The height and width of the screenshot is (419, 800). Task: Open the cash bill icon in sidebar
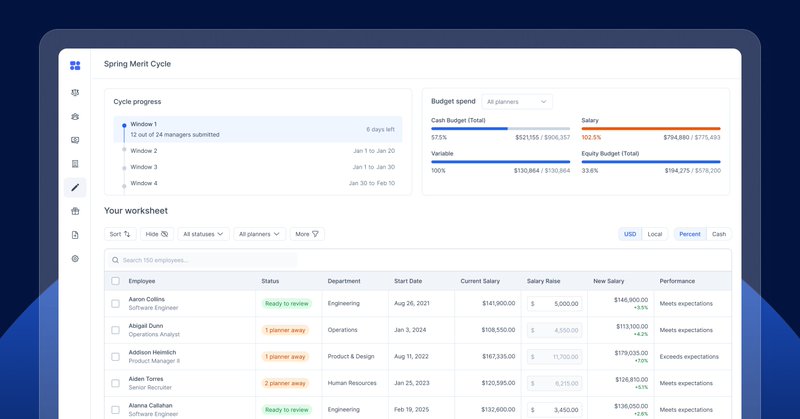[x=75, y=140]
